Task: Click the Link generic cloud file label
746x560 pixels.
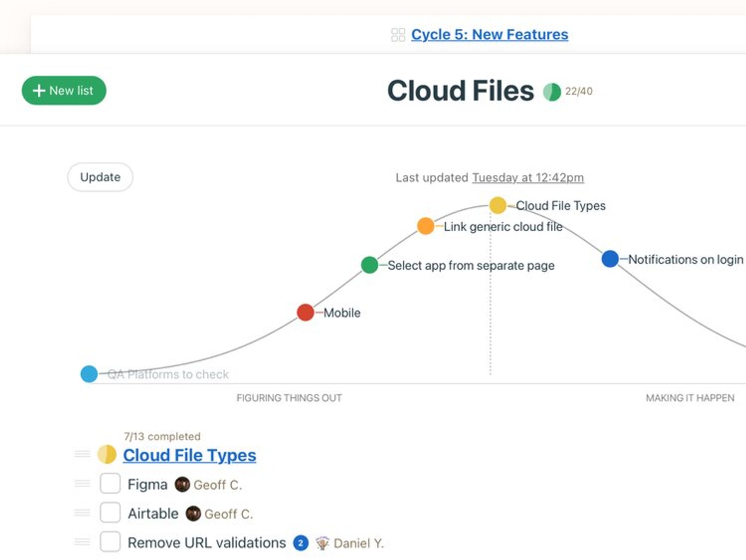Action: tap(503, 226)
